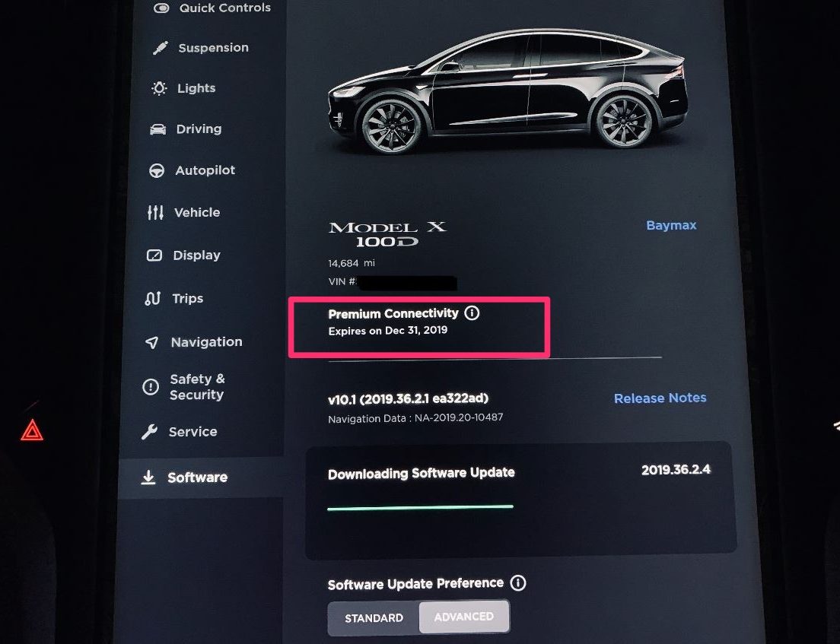Tap the Model X car image
Image resolution: width=840 pixels, height=644 pixels.
pos(508,90)
